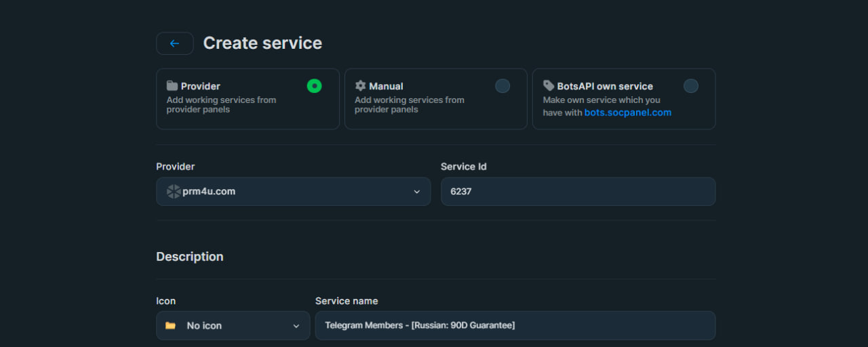Click the prm4u.com provider logo icon
The height and width of the screenshot is (347, 868).
pyautogui.click(x=174, y=192)
